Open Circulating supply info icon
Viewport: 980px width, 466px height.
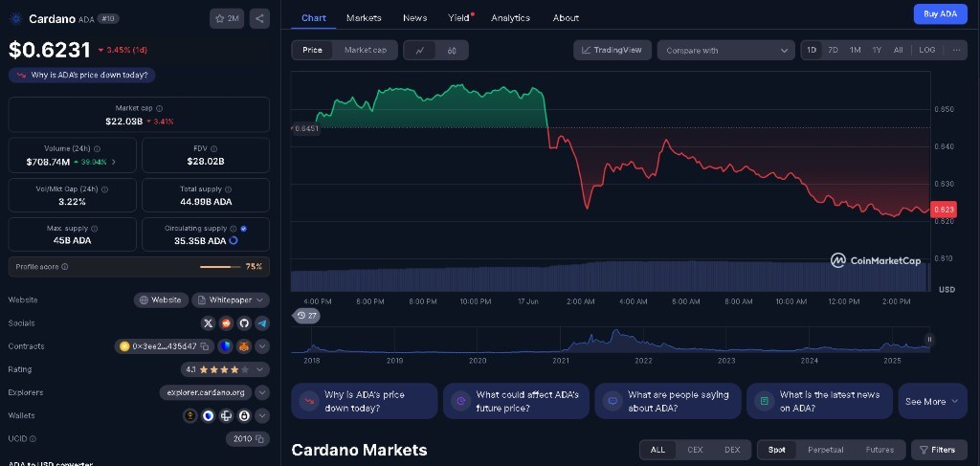(234, 229)
